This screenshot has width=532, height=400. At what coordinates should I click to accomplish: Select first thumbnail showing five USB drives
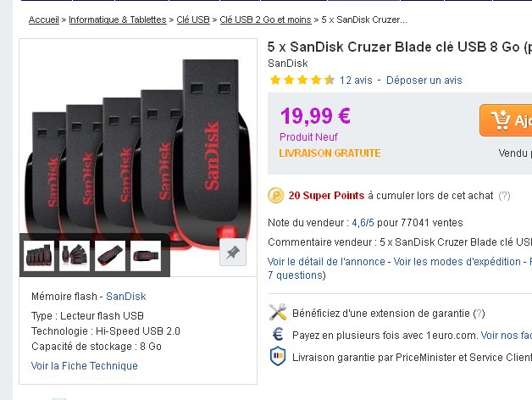click(39, 256)
